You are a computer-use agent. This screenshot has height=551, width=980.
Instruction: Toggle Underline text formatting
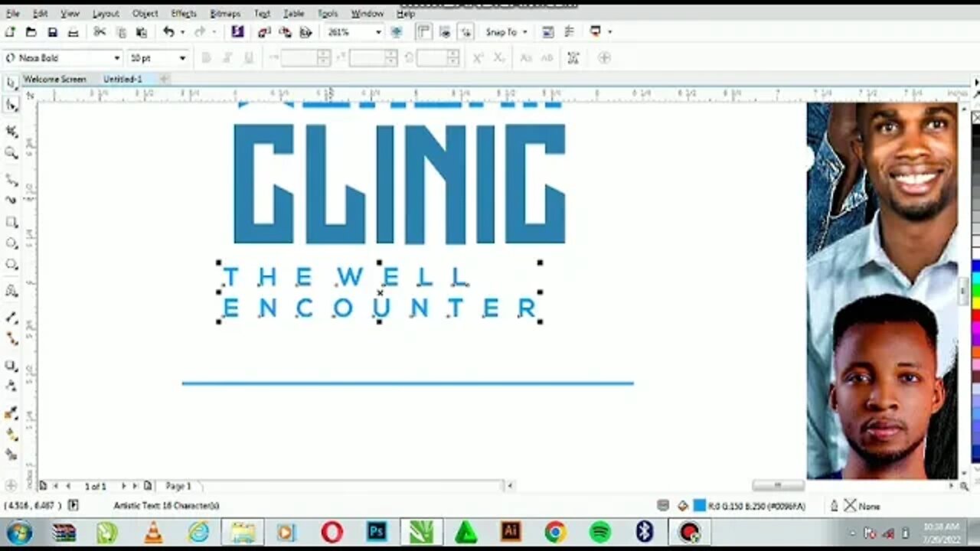coord(248,58)
